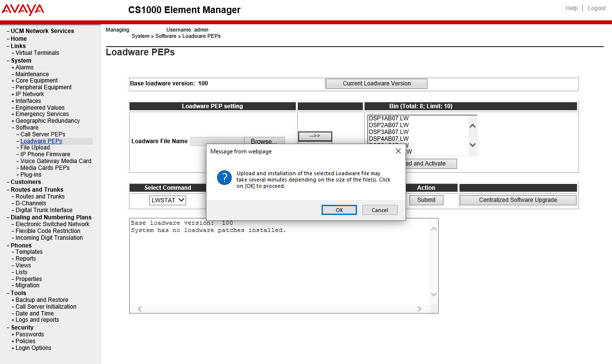This screenshot has width=612, height=364.
Task: Click output area scroll up arrow
Action: (434, 228)
